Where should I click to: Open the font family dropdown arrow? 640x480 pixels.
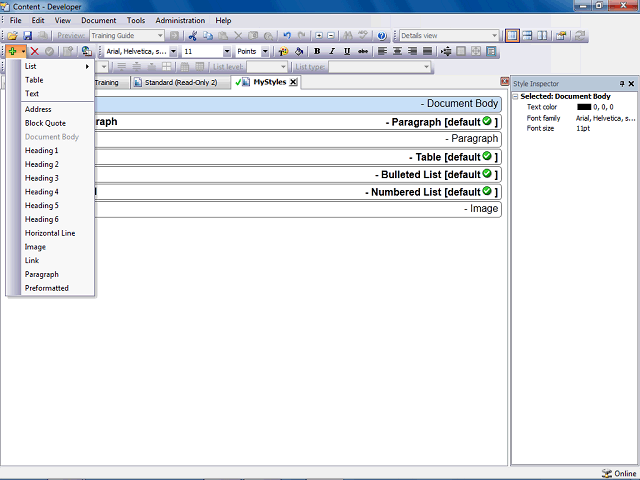[173, 51]
